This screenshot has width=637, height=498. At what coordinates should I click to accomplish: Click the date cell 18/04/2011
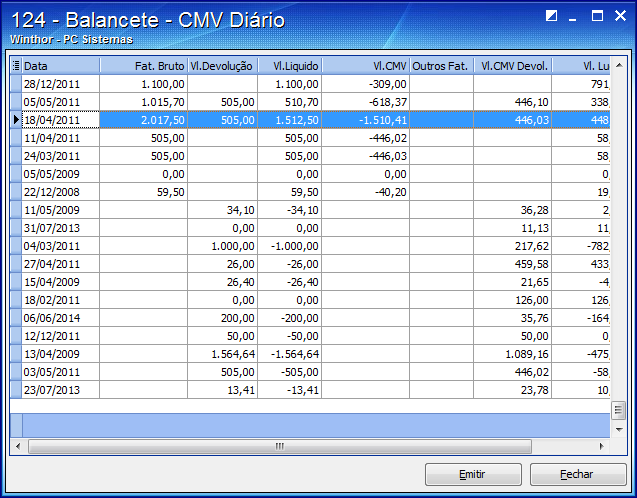[x=61, y=120]
